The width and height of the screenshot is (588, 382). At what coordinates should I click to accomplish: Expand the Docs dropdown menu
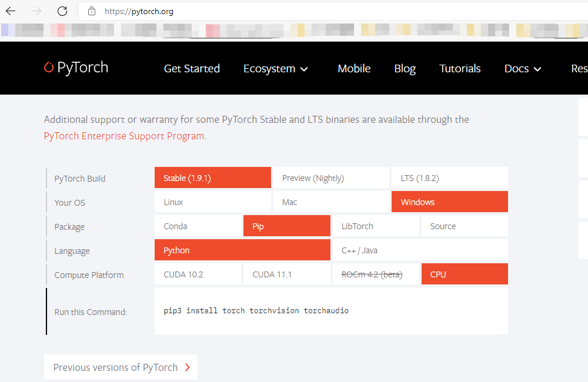click(523, 69)
